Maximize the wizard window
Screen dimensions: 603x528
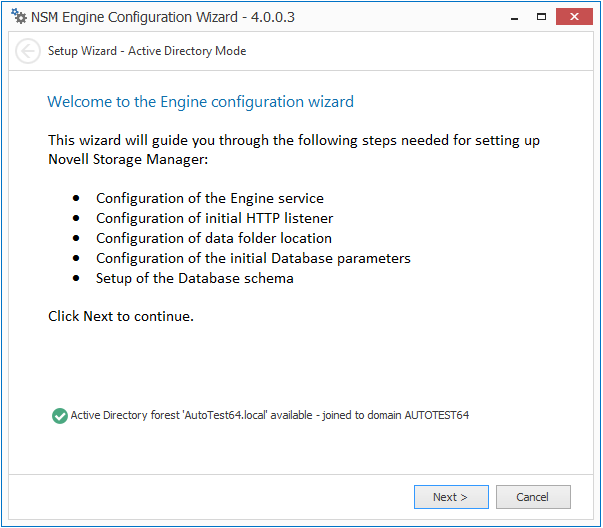click(541, 17)
